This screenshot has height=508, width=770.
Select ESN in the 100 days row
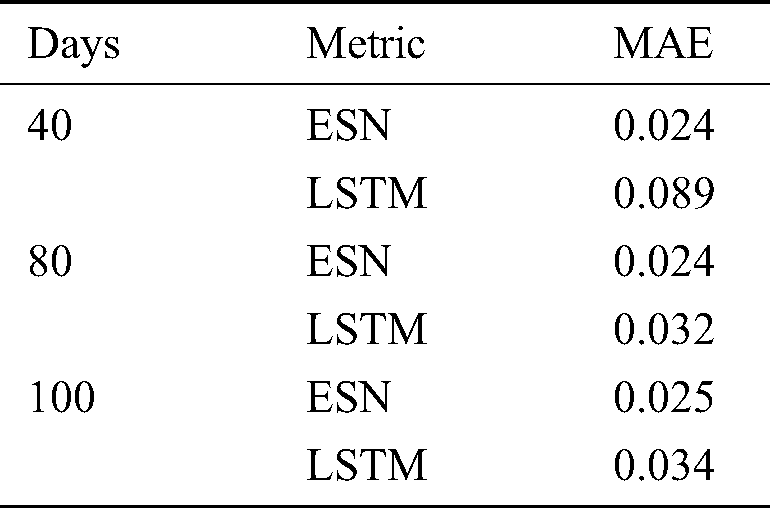[349, 398]
